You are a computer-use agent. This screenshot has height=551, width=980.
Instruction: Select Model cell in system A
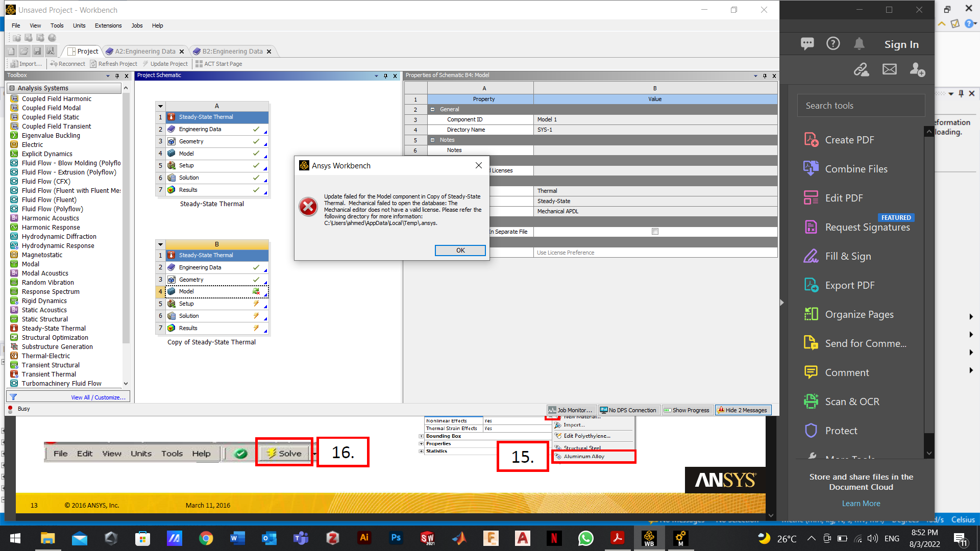point(217,154)
